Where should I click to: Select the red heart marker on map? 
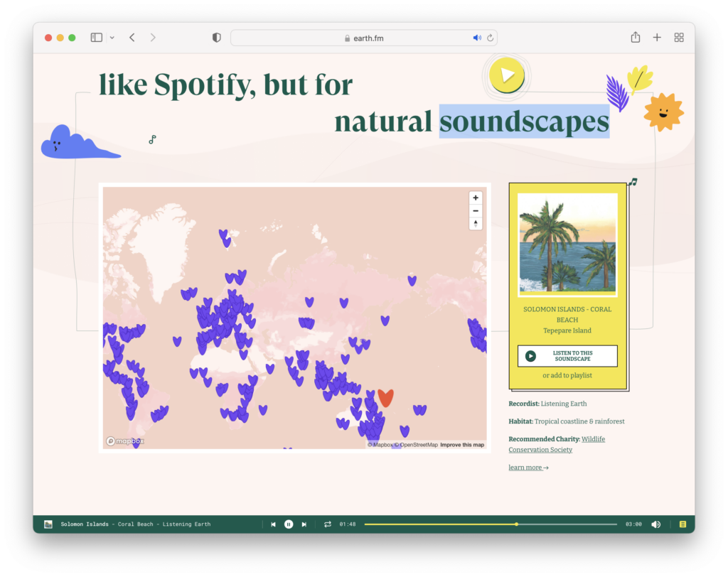[x=385, y=397]
